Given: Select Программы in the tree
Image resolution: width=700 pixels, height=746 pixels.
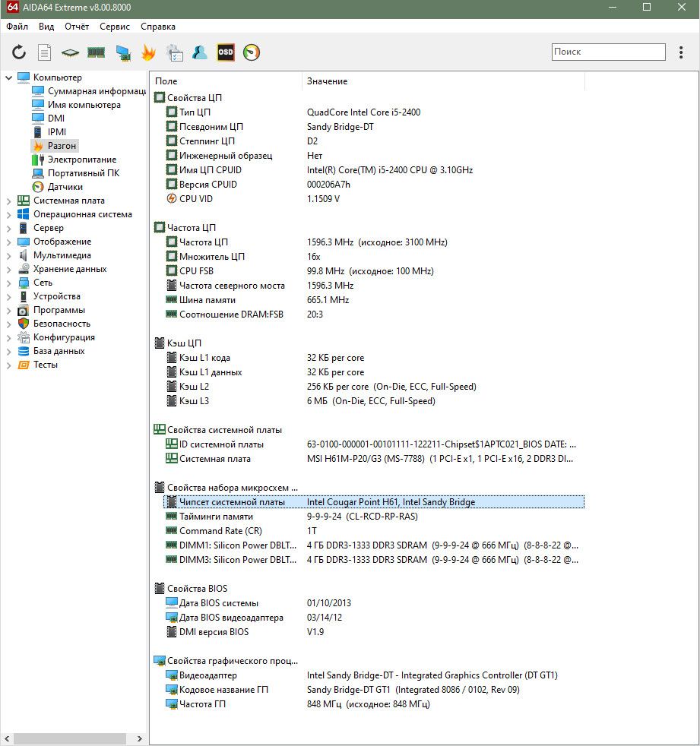Looking at the screenshot, I should tap(52, 310).
